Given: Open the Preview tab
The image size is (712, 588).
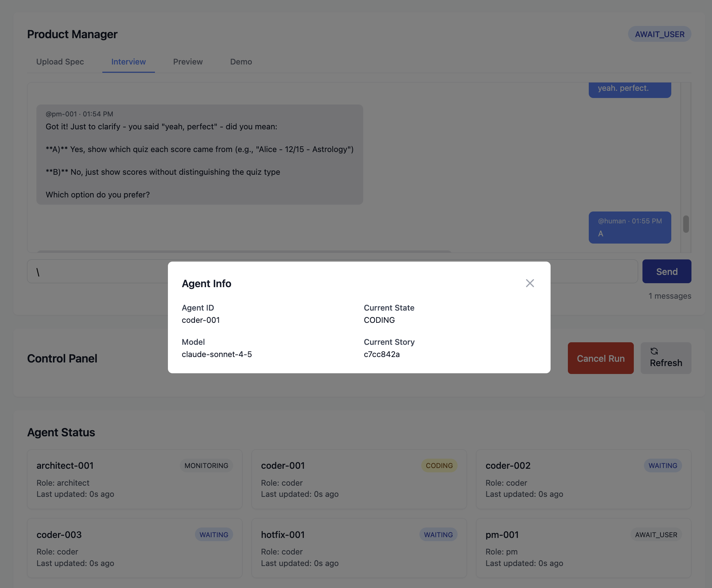Looking at the screenshot, I should (x=188, y=62).
